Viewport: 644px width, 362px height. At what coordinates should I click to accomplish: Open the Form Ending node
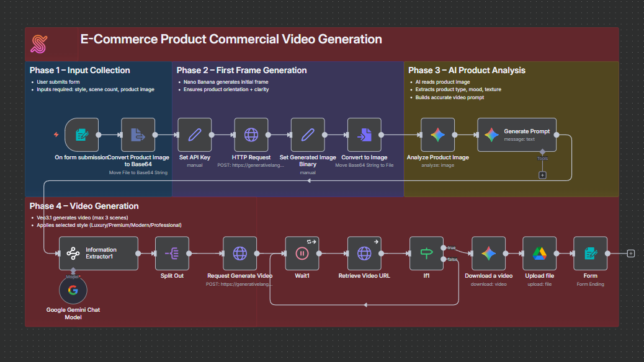tap(590, 254)
